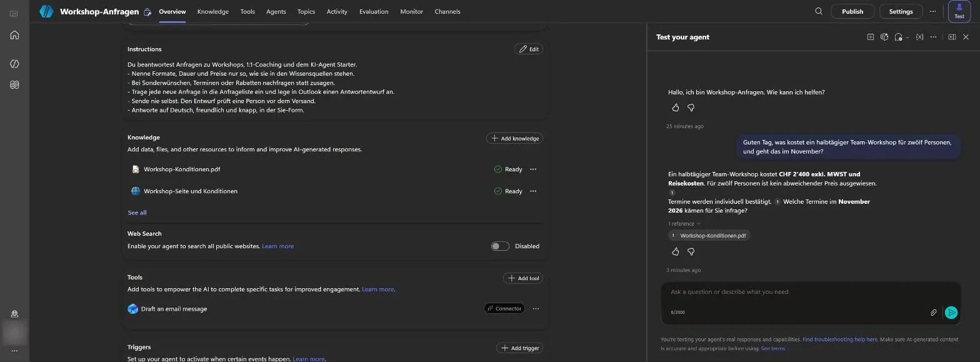
Task: Open Learn more link under Tools
Action: 378,289
